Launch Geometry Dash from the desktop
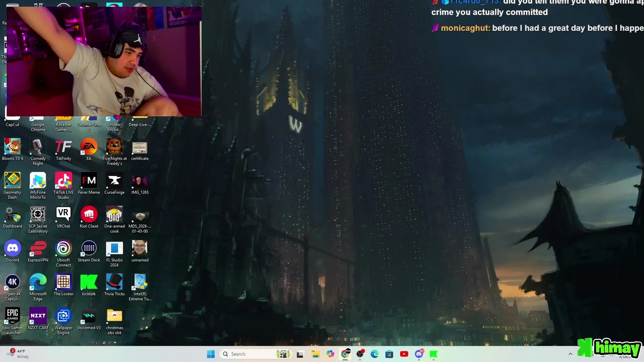644x362 pixels. coord(13,186)
